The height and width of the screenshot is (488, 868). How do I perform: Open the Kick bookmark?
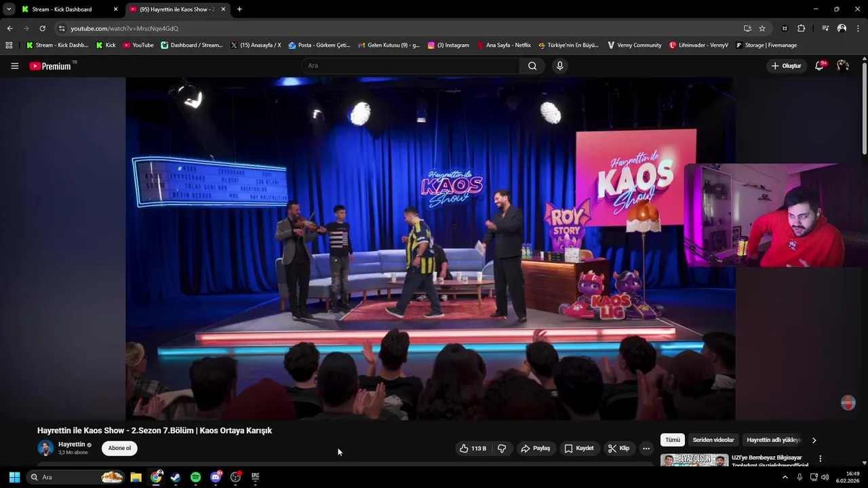pos(106,45)
